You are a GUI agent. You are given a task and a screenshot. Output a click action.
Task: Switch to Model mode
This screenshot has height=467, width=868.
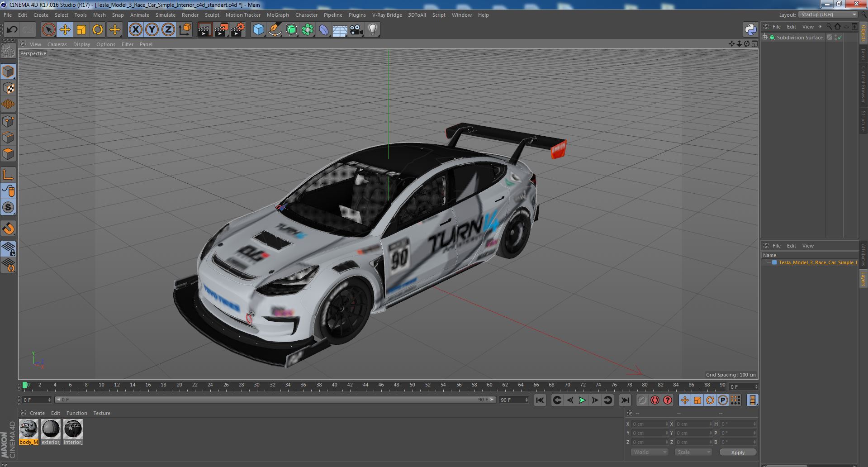pos(8,71)
